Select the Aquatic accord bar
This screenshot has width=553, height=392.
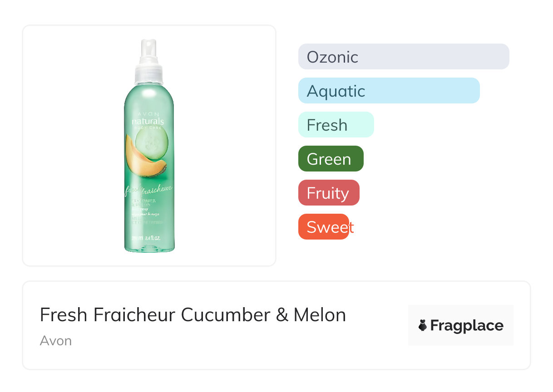(x=389, y=91)
